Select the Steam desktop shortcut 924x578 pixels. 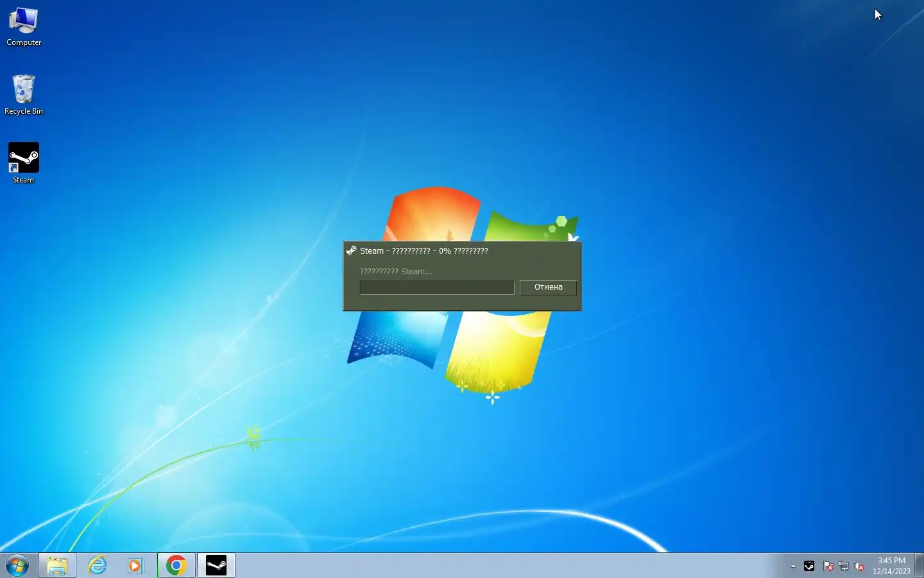pos(24,163)
